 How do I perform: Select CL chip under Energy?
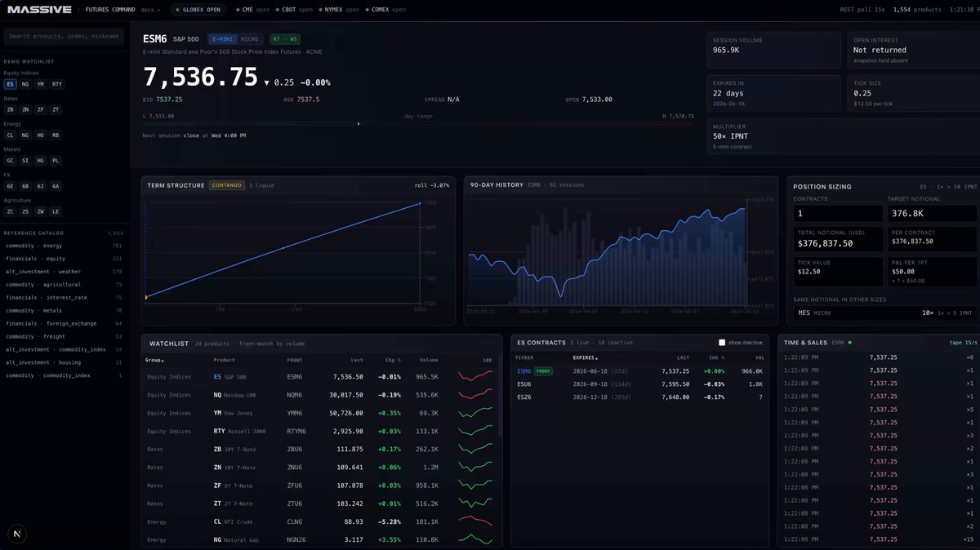pyautogui.click(x=11, y=135)
